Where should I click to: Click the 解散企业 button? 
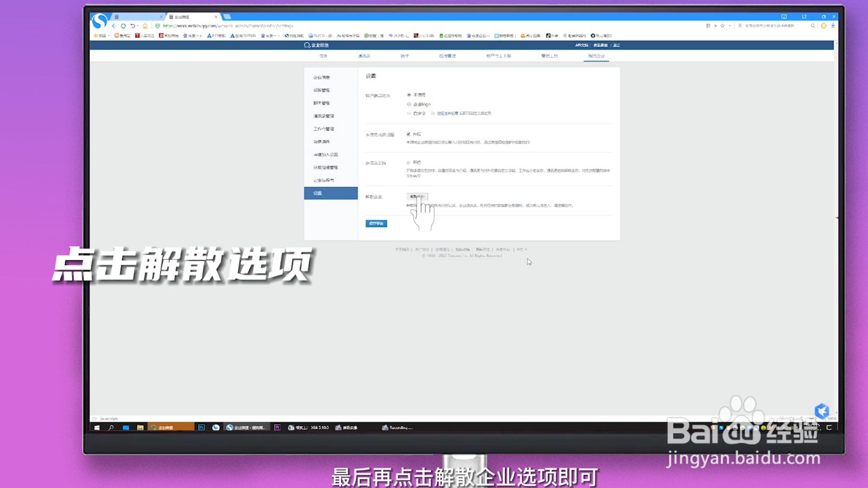click(417, 196)
